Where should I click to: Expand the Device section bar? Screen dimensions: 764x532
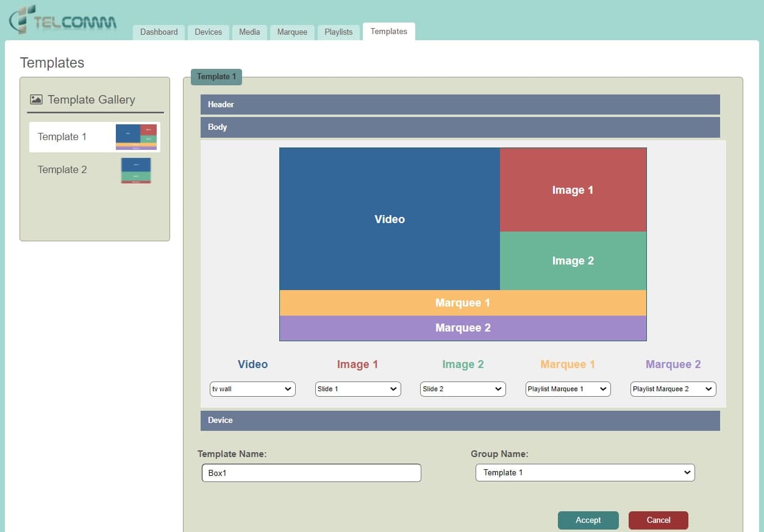click(x=460, y=420)
